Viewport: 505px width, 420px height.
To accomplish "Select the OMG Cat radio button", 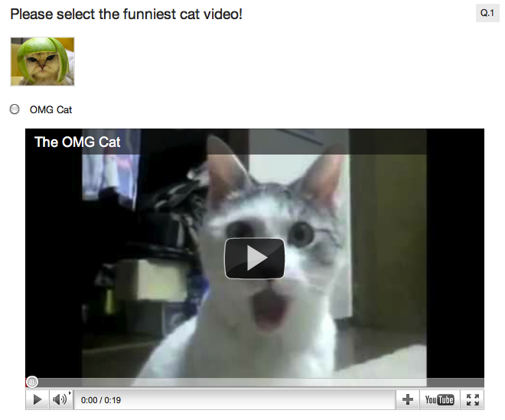I will 15,109.
